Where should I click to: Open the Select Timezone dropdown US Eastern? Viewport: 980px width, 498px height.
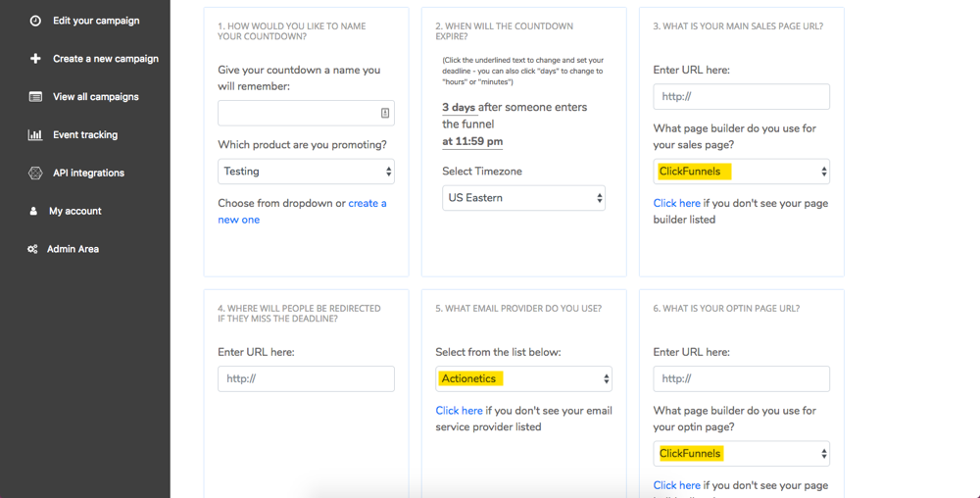coord(523,198)
